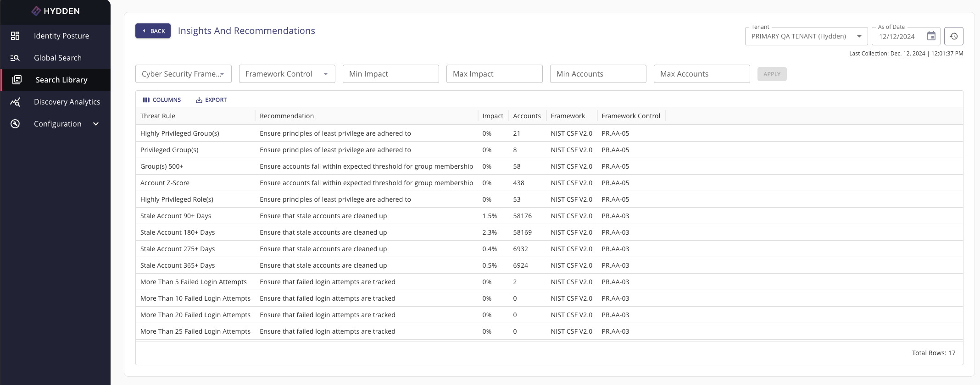Click the Global Search magnifier icon
Screen dimensions: 980x385
coord(15,58)
